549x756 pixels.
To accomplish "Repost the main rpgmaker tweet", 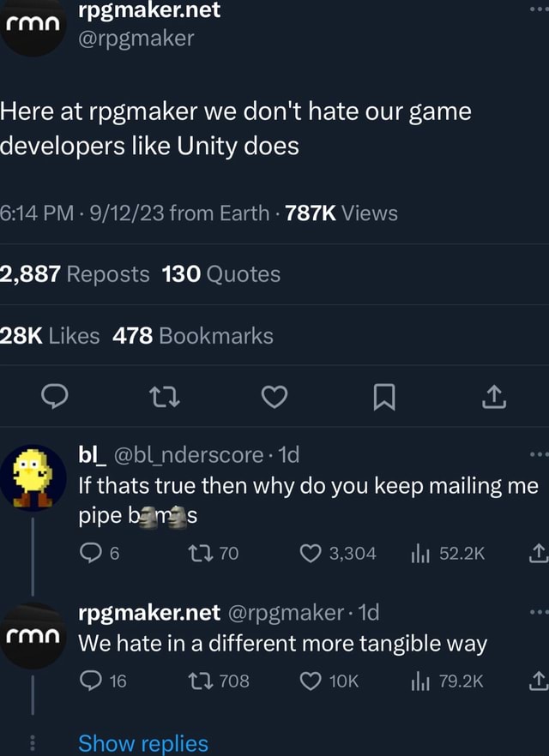I will pyautogui.click(x=165, y=397).
